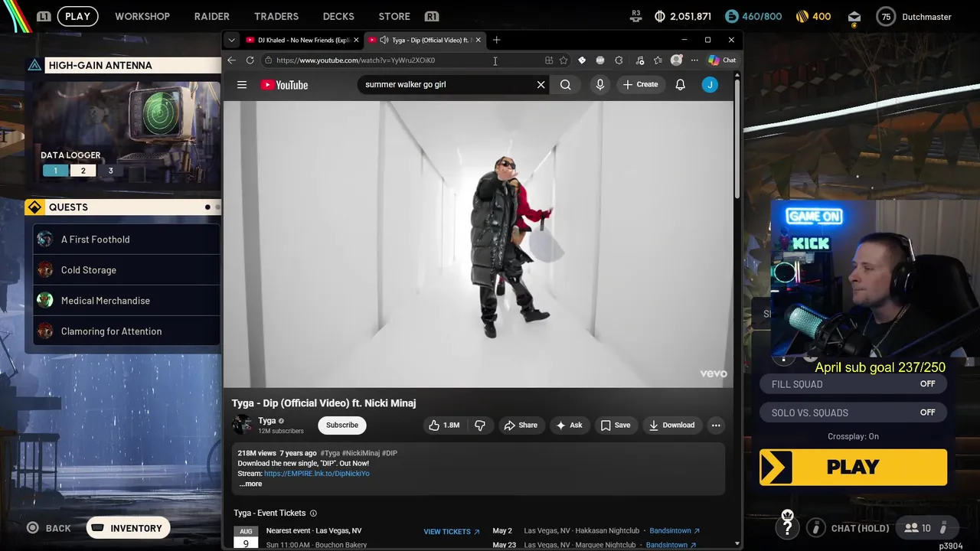Screen dimensions: 980x551
Task: Start voice search with microphone icon
Action: click(x=600, y=84)
